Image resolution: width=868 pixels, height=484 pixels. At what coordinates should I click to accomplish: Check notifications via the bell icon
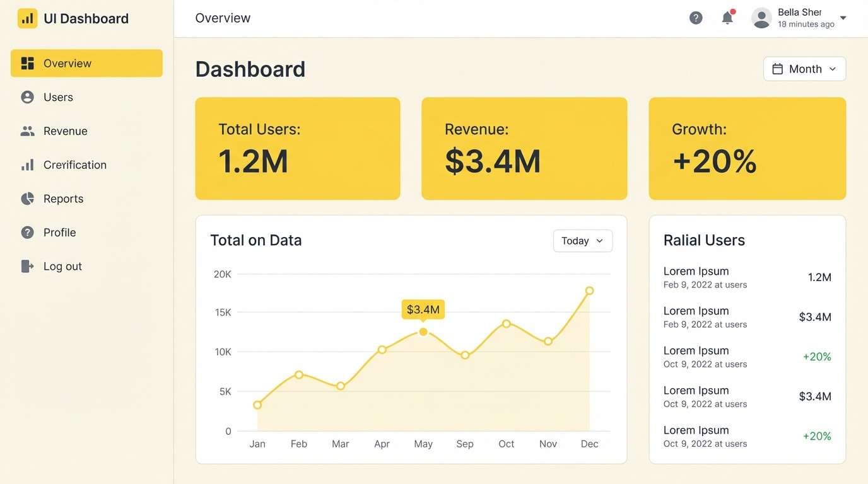[727, 18]
